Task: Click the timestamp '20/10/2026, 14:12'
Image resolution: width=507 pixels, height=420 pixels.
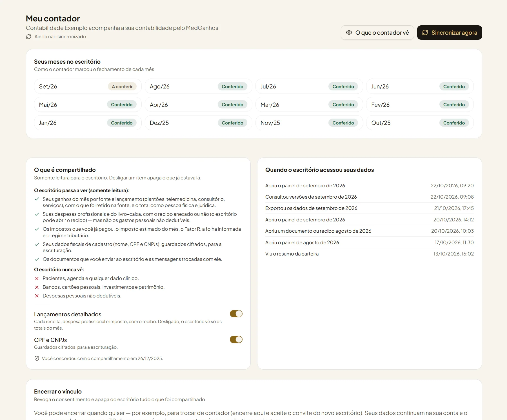Action: (453, 220)
